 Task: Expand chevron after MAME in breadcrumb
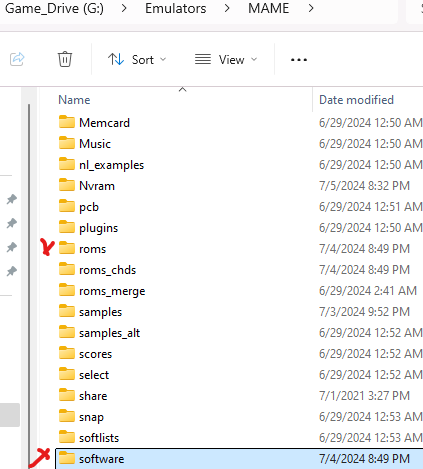click(311, 8)
